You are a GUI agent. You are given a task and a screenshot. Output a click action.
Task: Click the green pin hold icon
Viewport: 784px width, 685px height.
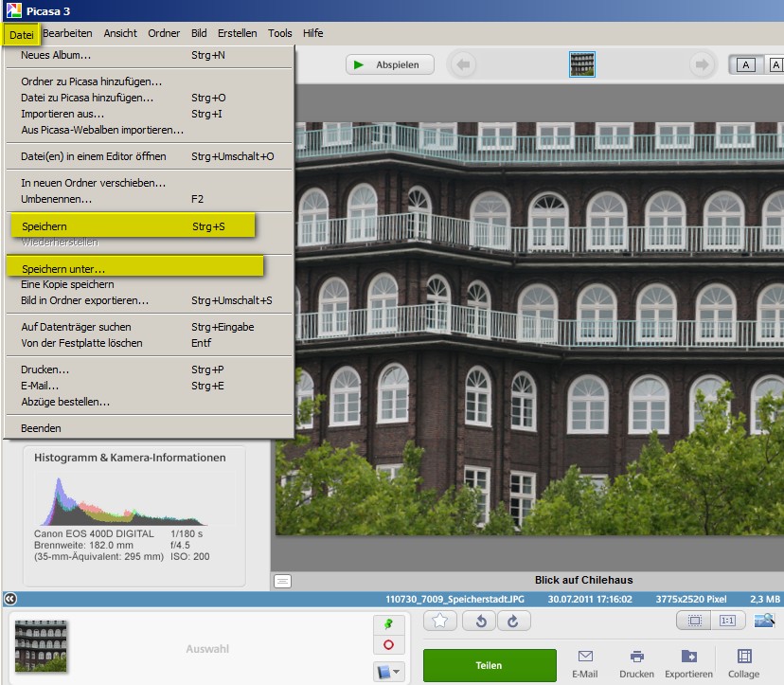point(388,622)
